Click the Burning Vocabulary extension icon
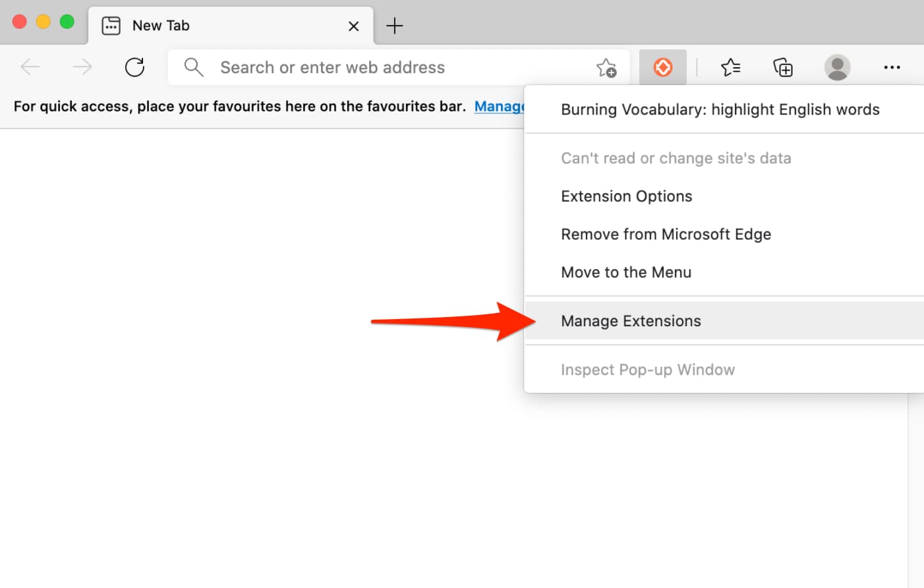The width and height of the screenshot is (924, 588). (662, 67)
